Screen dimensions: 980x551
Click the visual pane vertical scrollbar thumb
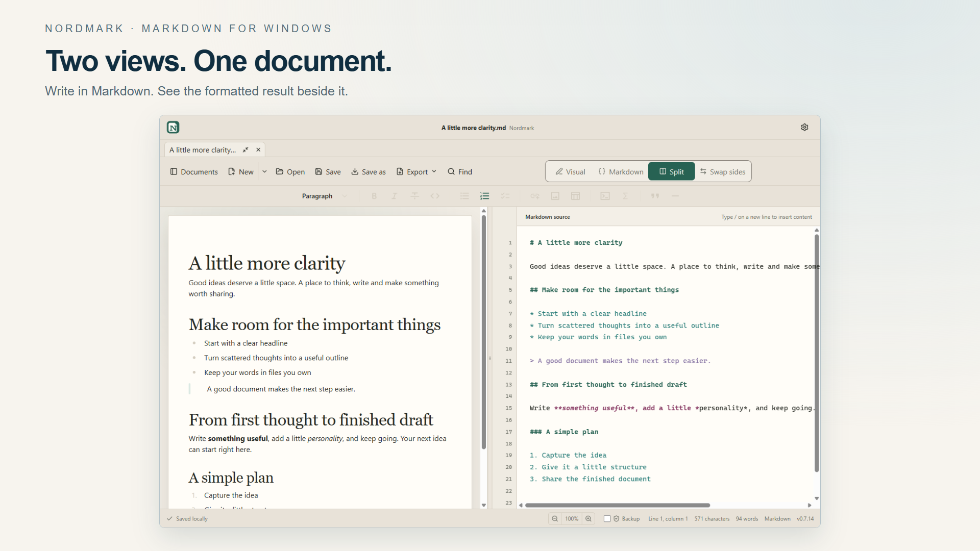484,332
